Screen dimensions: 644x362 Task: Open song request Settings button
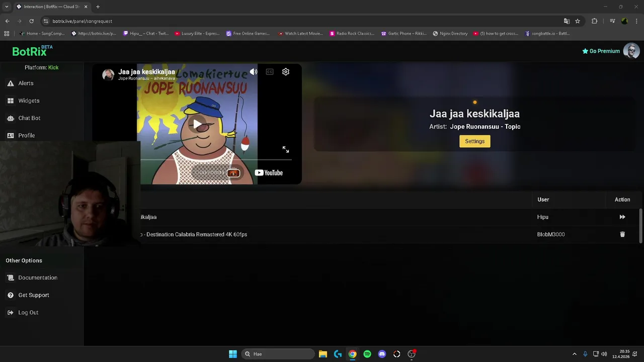click(x=474, y=141)
